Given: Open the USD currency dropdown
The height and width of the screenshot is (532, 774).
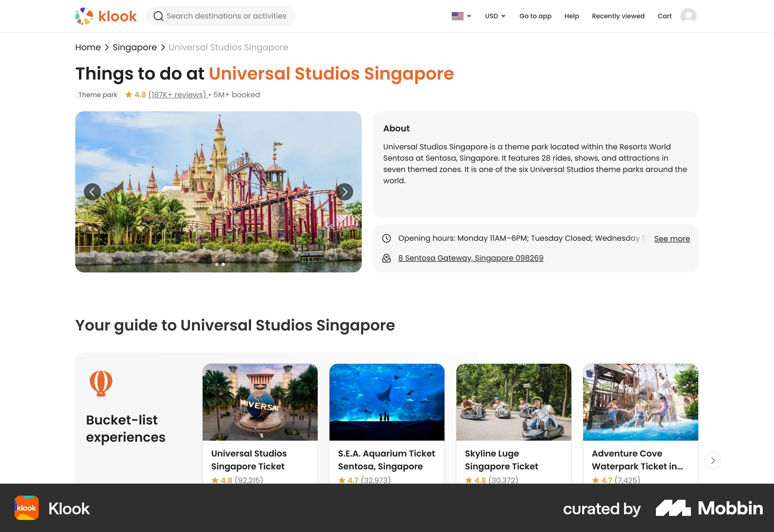Looking at the screenshot, I should pos(495,16).
